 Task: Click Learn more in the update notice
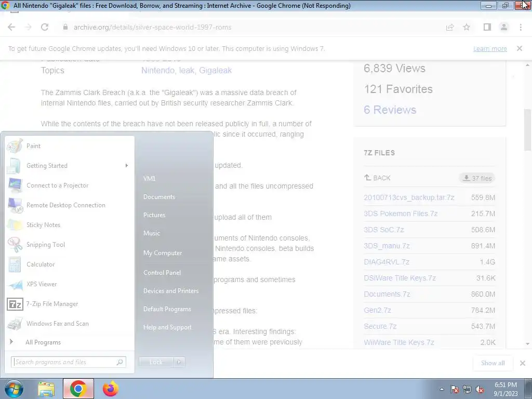pyautogui.click(x=490, y=49)
